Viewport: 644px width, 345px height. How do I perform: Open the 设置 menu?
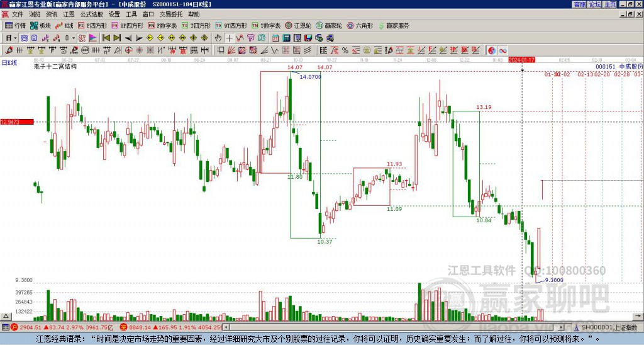click(114, 14)
